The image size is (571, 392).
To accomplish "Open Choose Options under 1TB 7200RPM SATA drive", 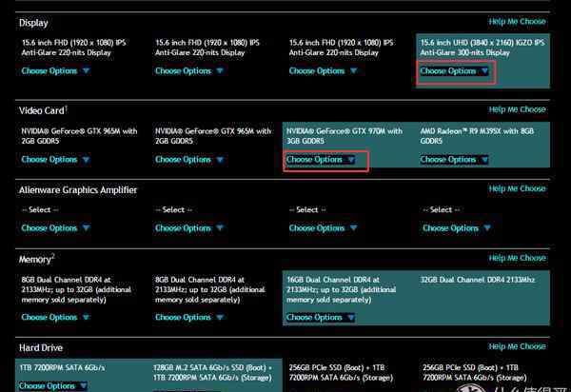I will [x=52, y=385].
